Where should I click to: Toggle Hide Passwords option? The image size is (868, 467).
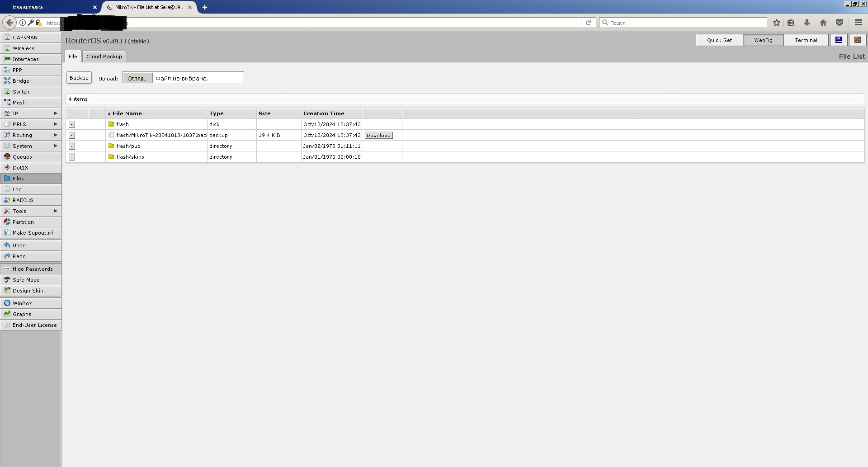click(31, 269)
